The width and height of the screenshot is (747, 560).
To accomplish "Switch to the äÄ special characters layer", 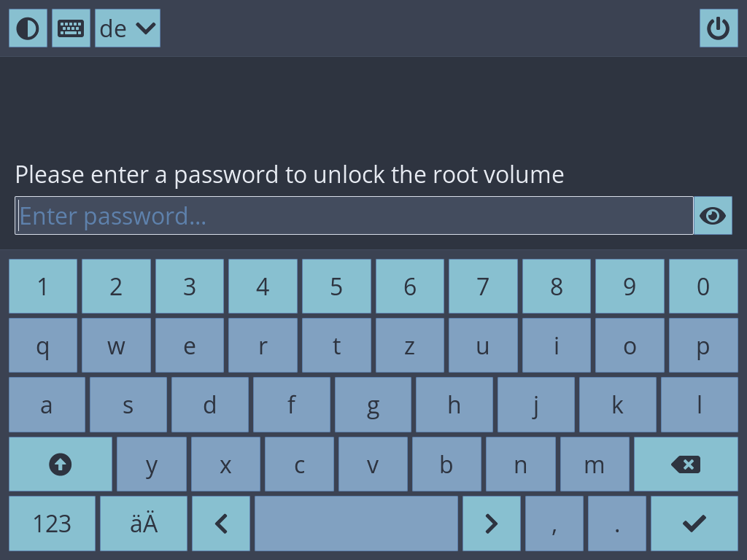I will click(144, 524).
